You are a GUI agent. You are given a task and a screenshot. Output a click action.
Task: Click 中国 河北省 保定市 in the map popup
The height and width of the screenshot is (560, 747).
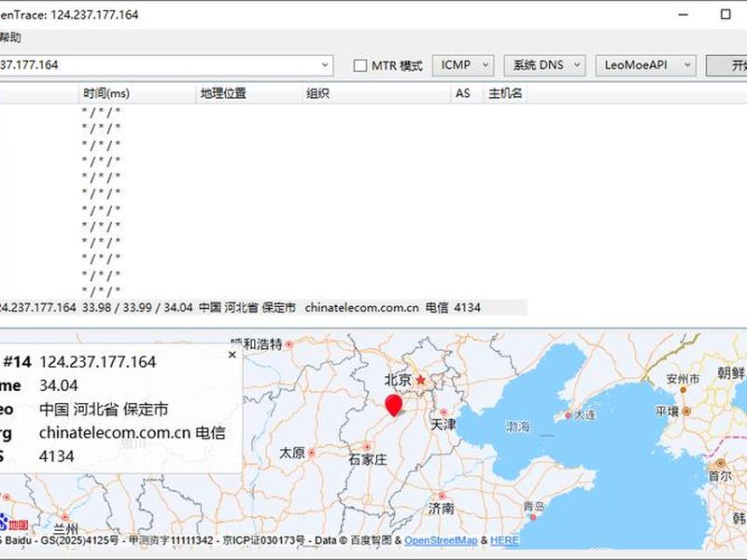tap(104, 409)
